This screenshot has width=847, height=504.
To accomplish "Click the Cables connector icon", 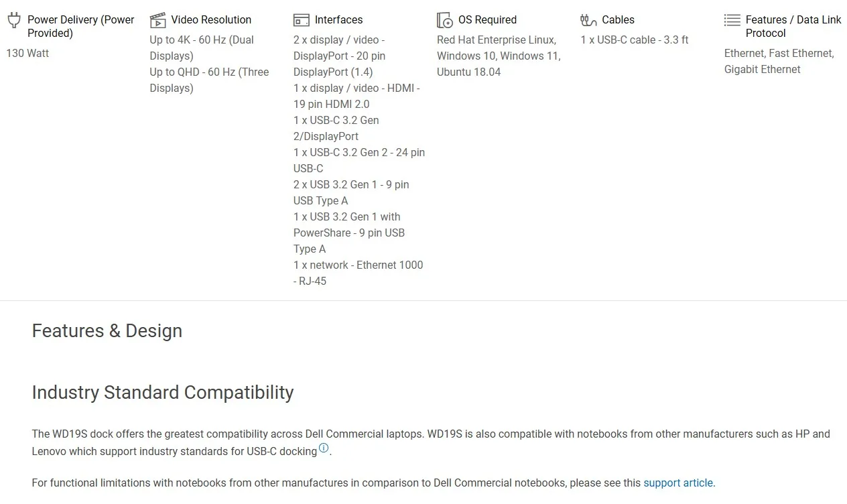I will pos(588,20).
